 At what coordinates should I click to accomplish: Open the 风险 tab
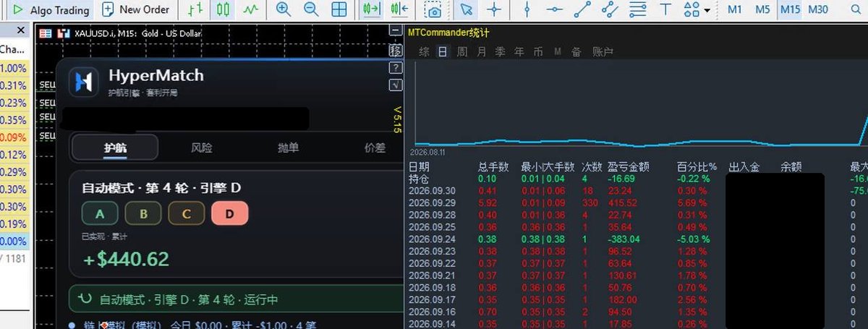pyautogui.click(x=202, y=148)
